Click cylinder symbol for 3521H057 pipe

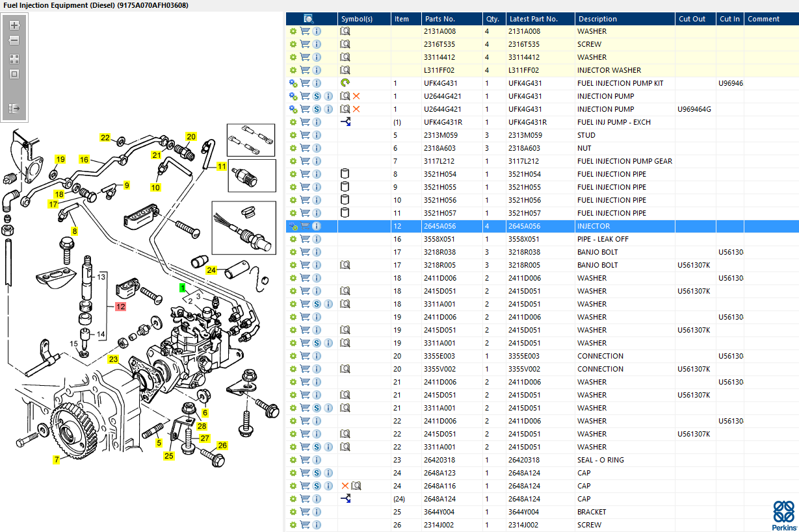pyautogui.click(x=345, y=213)
